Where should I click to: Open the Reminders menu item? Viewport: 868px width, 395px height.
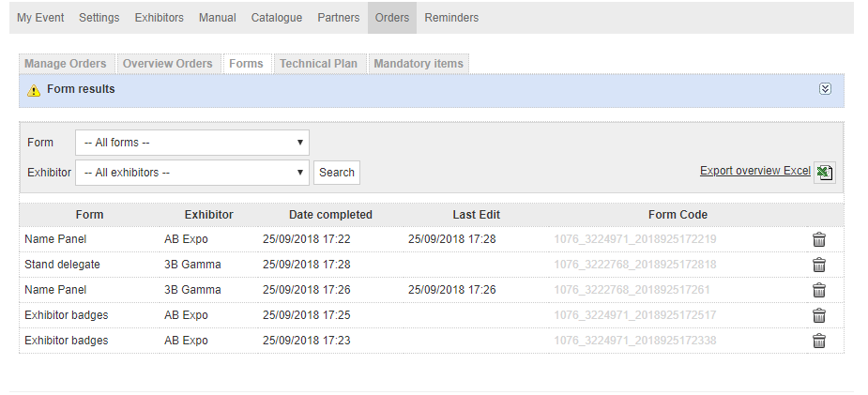451,18
